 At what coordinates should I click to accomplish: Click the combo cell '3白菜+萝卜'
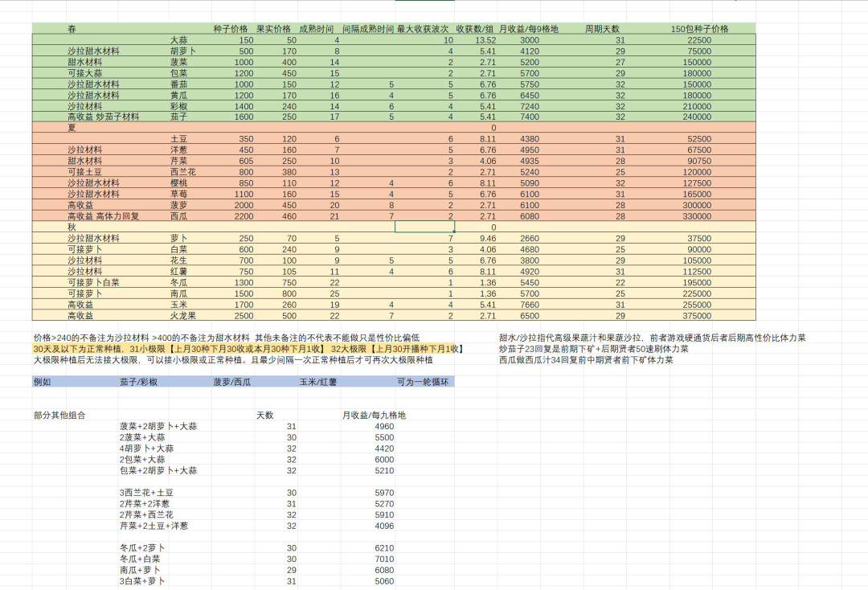pos(142,581)
